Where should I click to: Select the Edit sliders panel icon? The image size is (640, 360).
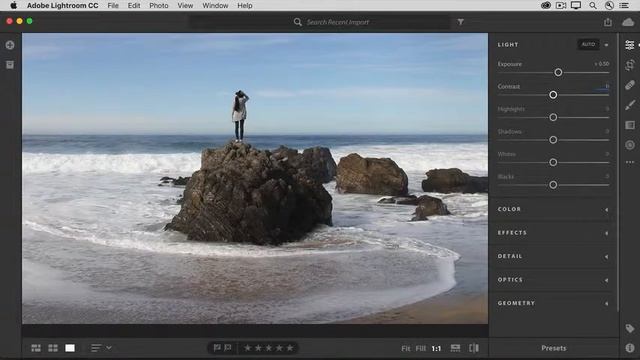pyautogui.click(x=630, y=45)
